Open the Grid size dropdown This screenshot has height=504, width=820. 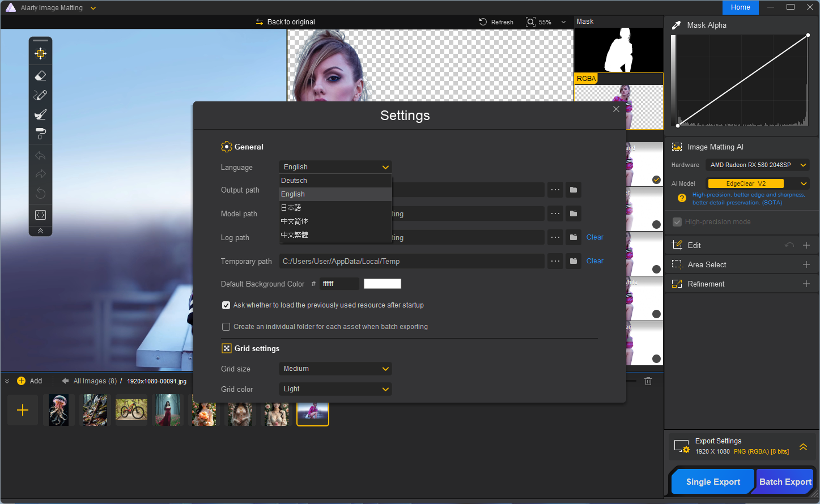tap(335, 369)
